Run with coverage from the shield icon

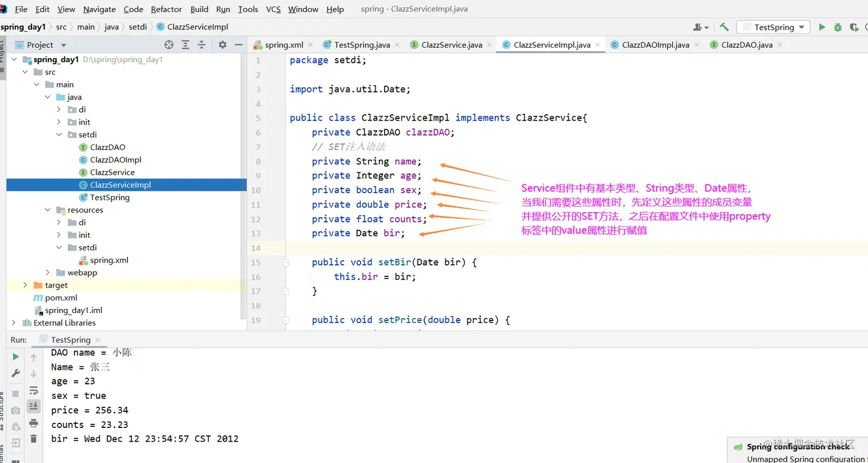pos(854,27)
